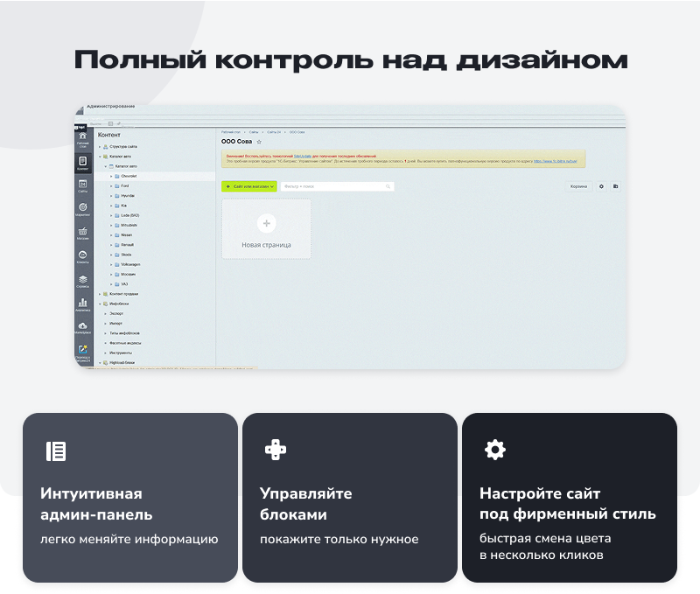Click the ООО Сова breadcrumb

tap(297, 132)
